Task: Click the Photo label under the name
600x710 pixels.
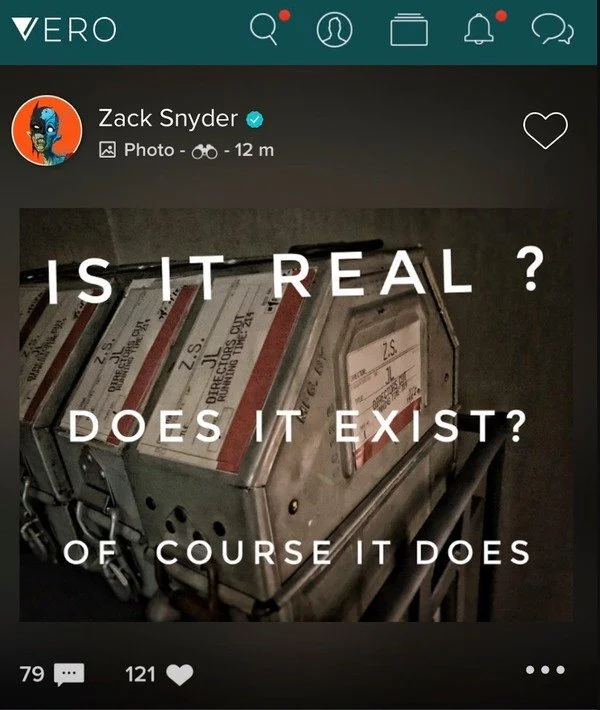Action: [149, 150]
